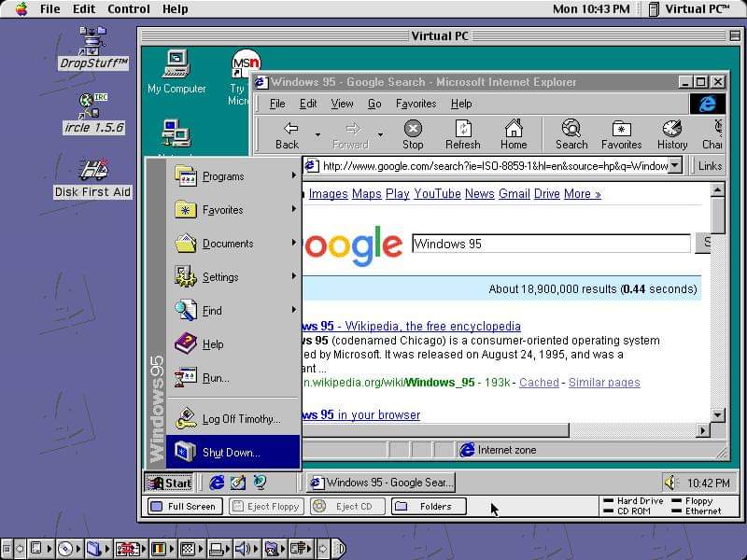The image size is (747, 560).
Task: Click the Internet Explorer logo throbber
Action: (708, 104)
